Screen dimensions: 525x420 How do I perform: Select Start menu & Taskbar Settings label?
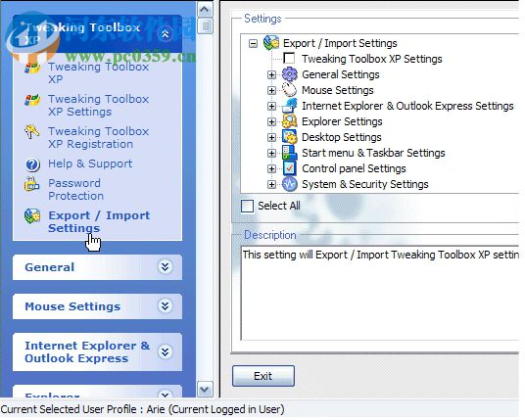pyautogui.click(x=373, y=153)
